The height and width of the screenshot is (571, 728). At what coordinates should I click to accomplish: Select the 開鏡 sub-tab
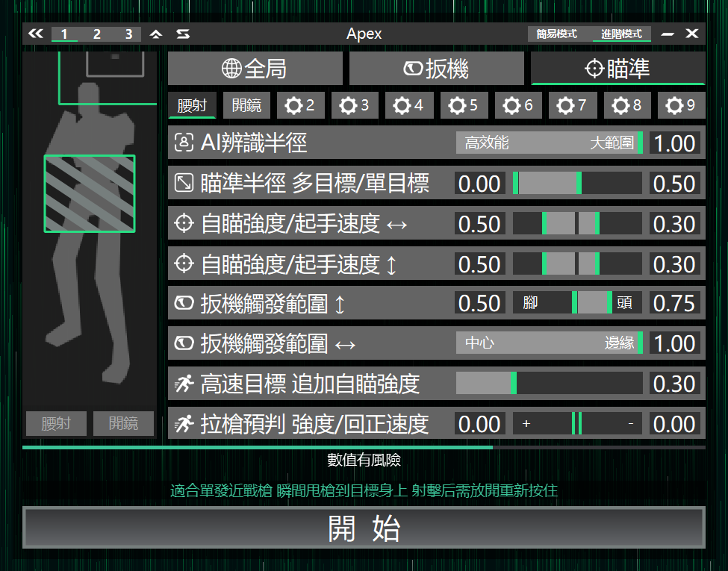(x=246, y=106)
